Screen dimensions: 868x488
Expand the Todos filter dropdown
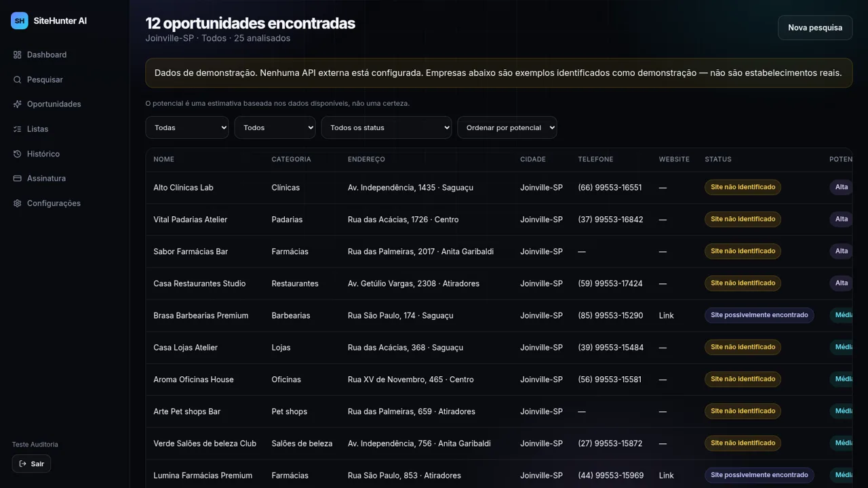(x=275, y=127)
